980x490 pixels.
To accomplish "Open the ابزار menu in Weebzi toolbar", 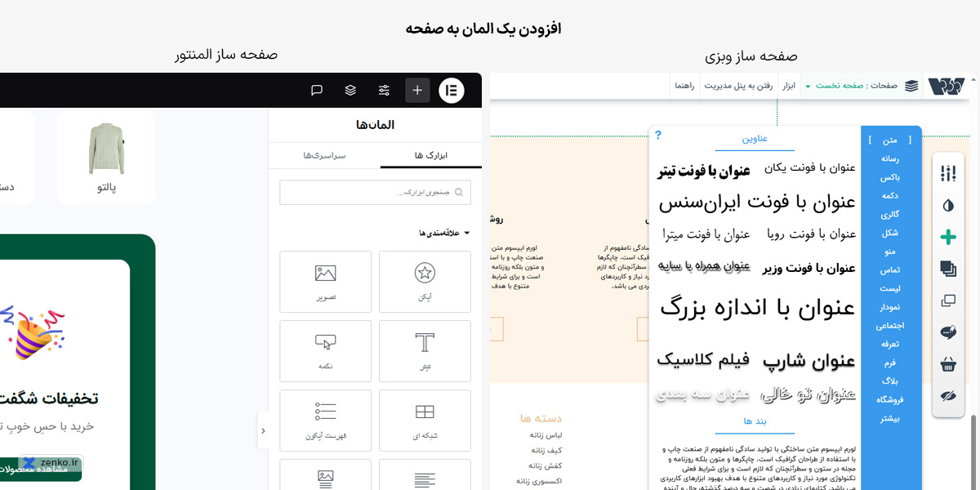I will [789, 86].
